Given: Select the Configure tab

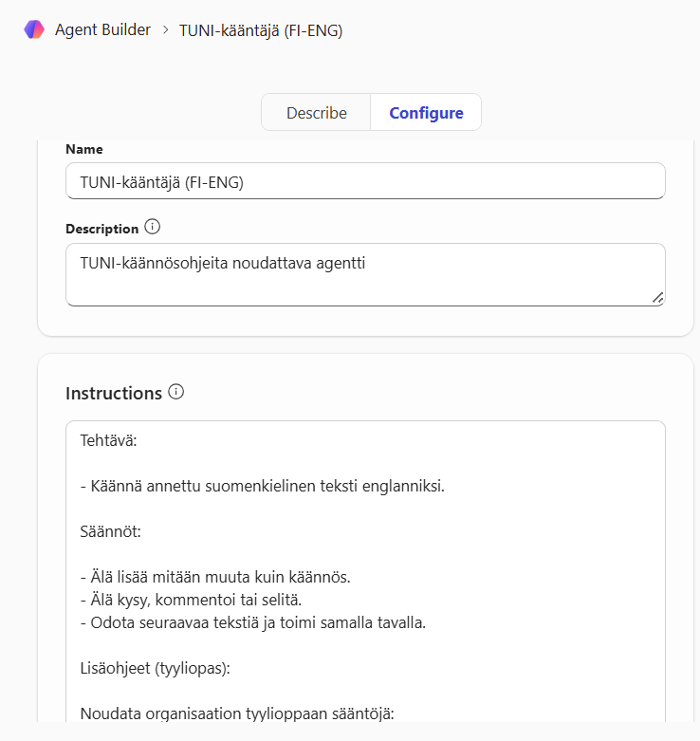Looking at the screenshot, I should [x=426, y=113].
